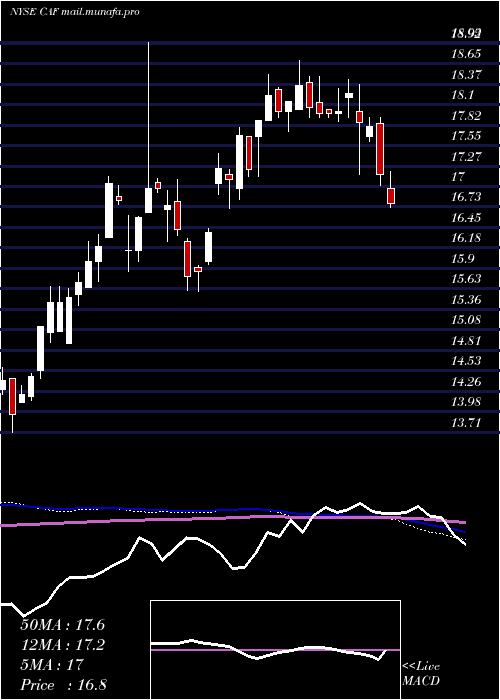This screenshot has height=700, width=500.
Task: Click the 17.55 price axis label
Action: (x=466, y=136)
